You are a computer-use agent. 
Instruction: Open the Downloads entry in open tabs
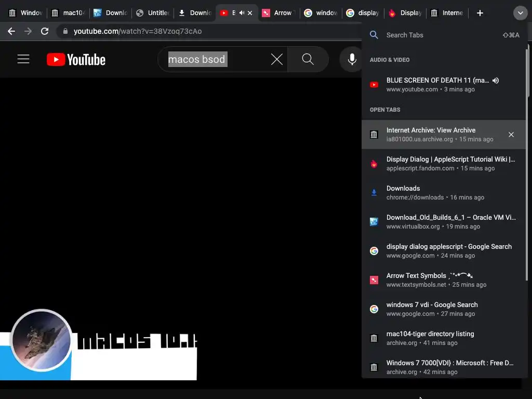(444, 193)
